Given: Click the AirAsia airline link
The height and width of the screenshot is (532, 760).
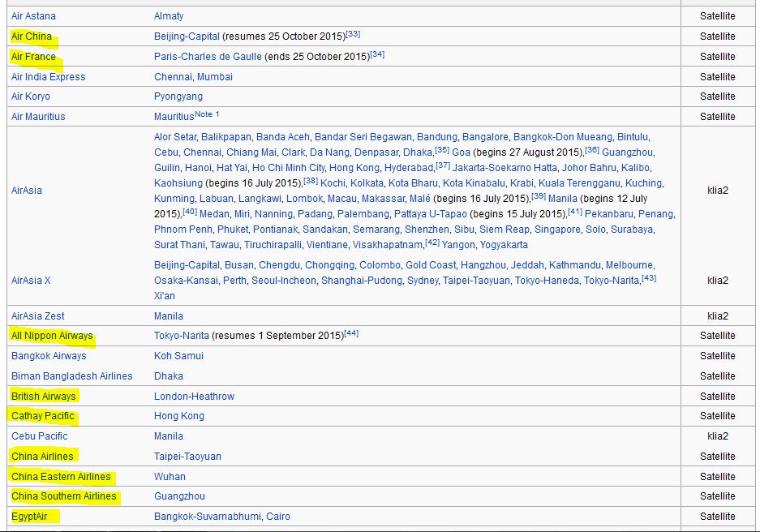Looking at the screenshot, I should click(27, 191).
